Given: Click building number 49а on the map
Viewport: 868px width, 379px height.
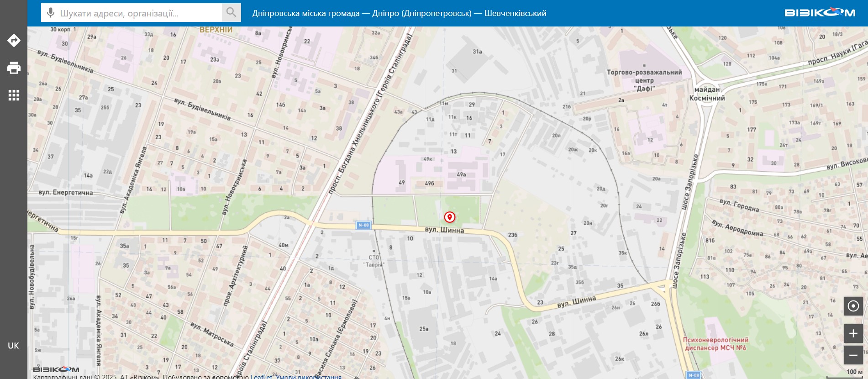Looking at the screenshot, I should tap(461, 174).
